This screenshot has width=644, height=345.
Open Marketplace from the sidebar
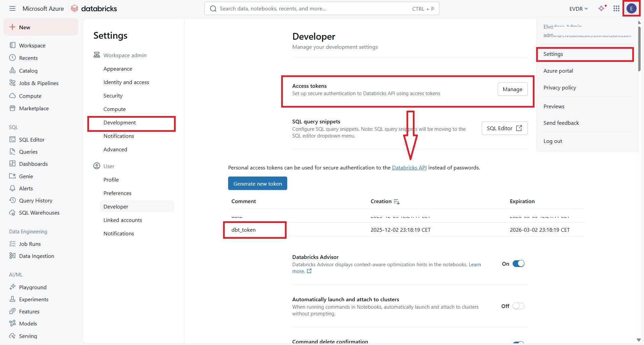click(x=34, y=108)
